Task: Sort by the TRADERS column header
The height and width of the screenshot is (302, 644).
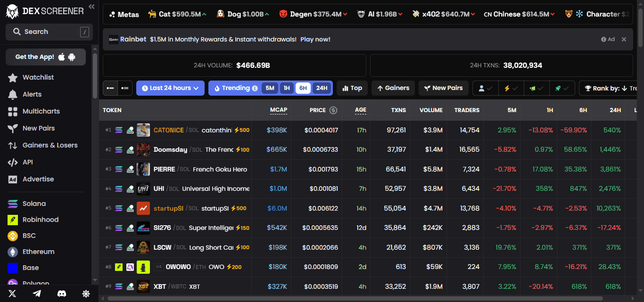Action: tap(467, 110)
